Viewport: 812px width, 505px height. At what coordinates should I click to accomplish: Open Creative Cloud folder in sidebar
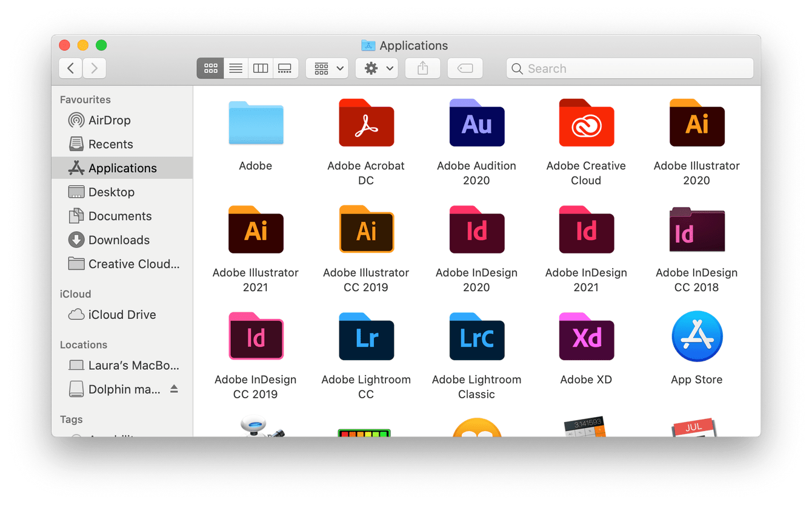[x=122, y=264]
